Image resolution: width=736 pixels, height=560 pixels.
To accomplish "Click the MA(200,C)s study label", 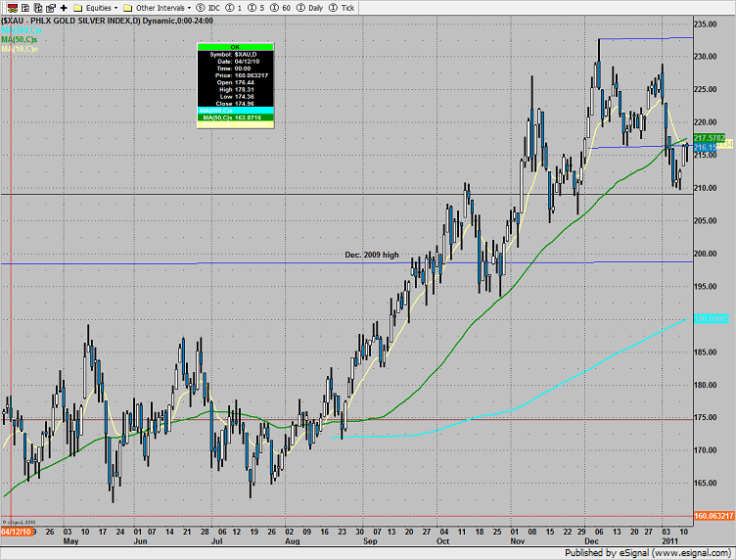I will 22,30.
